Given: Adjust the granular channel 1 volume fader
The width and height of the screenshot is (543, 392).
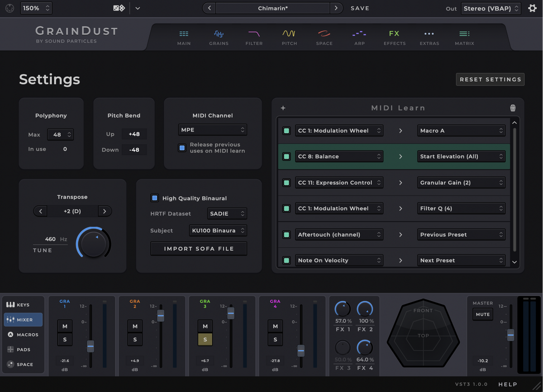Looking at the screenshot, I should (x=90, y=346).
